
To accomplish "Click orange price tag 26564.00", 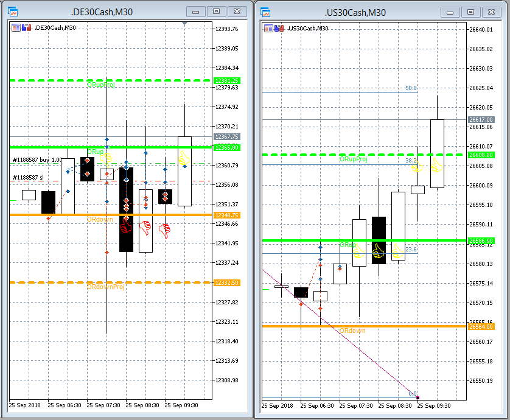I will coord(481,327).
